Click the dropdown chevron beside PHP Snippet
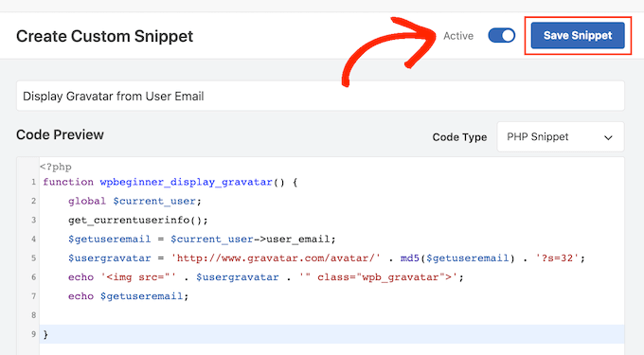644x355 pixels. 608,137
